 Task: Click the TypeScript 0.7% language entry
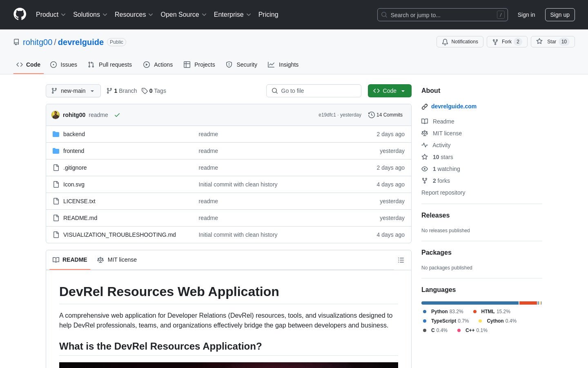[x=446, y=321]
